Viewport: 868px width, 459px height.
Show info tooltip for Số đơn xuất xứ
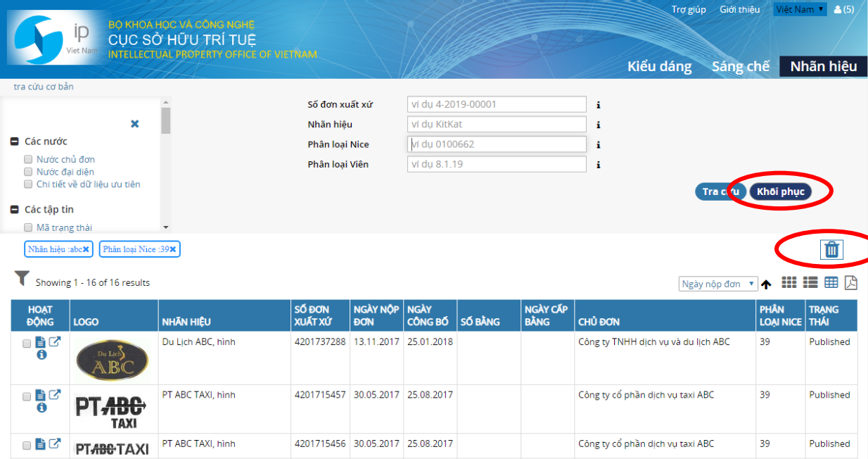(x=599, y=105)
